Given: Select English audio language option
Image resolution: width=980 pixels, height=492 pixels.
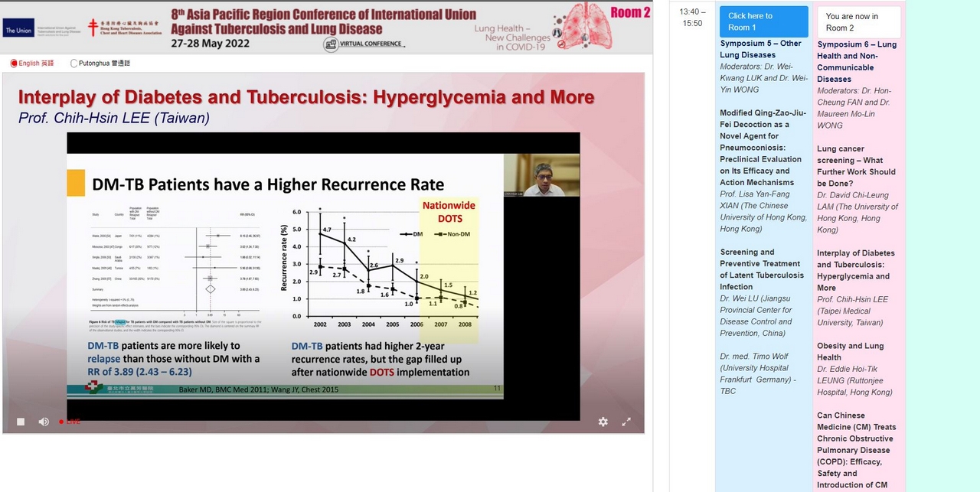Looking at the screenshot, I should pyautogui.click(x=14, y=64).
